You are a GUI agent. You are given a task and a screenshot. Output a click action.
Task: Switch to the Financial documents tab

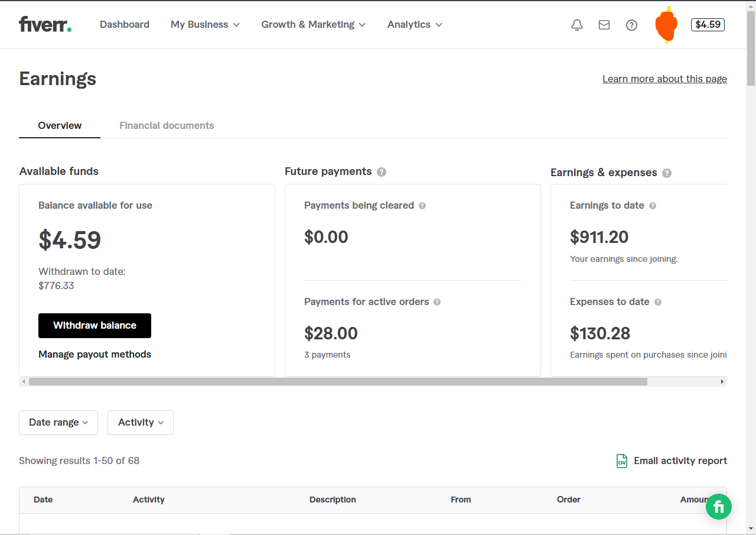167,125
